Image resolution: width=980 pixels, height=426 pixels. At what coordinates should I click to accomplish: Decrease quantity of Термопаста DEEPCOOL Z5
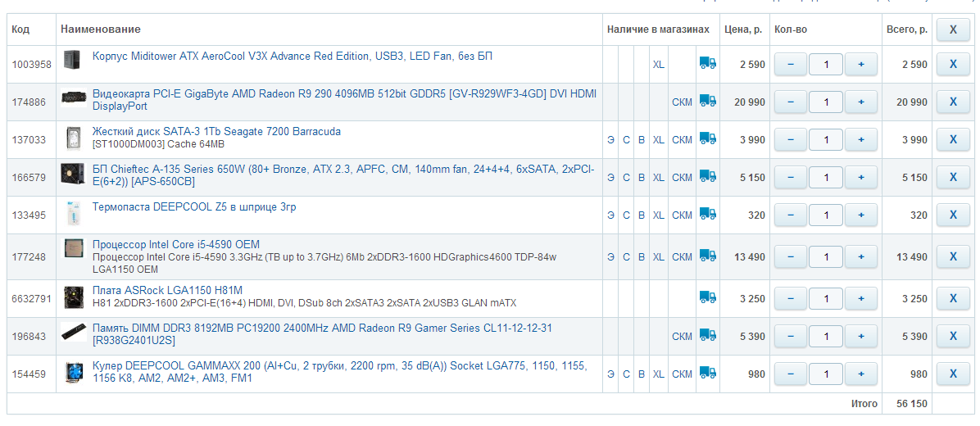789,215
